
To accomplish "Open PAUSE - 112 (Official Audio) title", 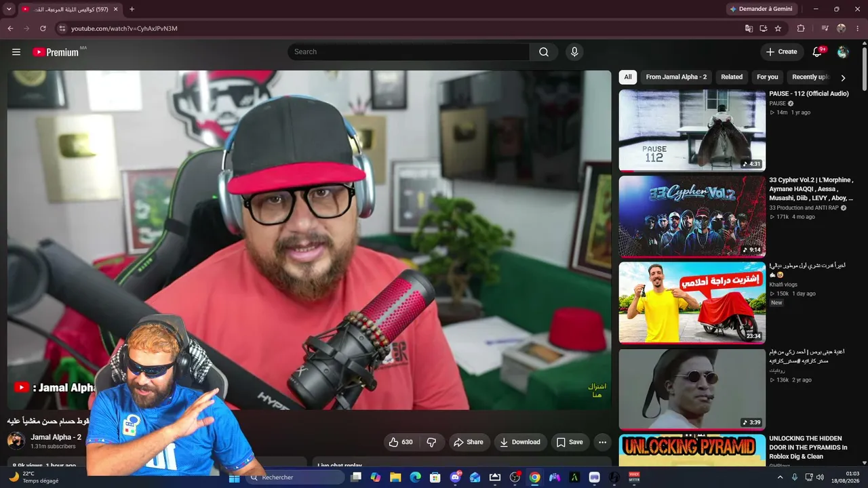I will [809, 94].
